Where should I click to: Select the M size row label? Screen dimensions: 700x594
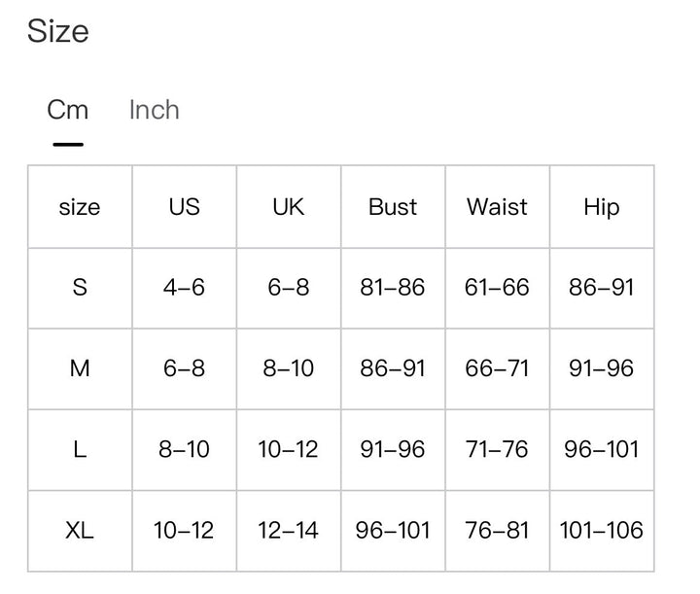[80, 368]
